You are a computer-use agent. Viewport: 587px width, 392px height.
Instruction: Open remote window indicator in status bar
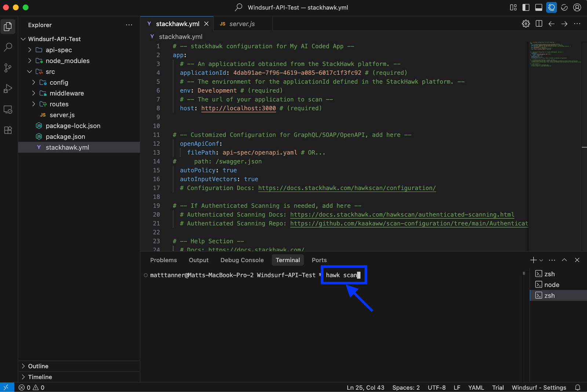coord(7,387)
